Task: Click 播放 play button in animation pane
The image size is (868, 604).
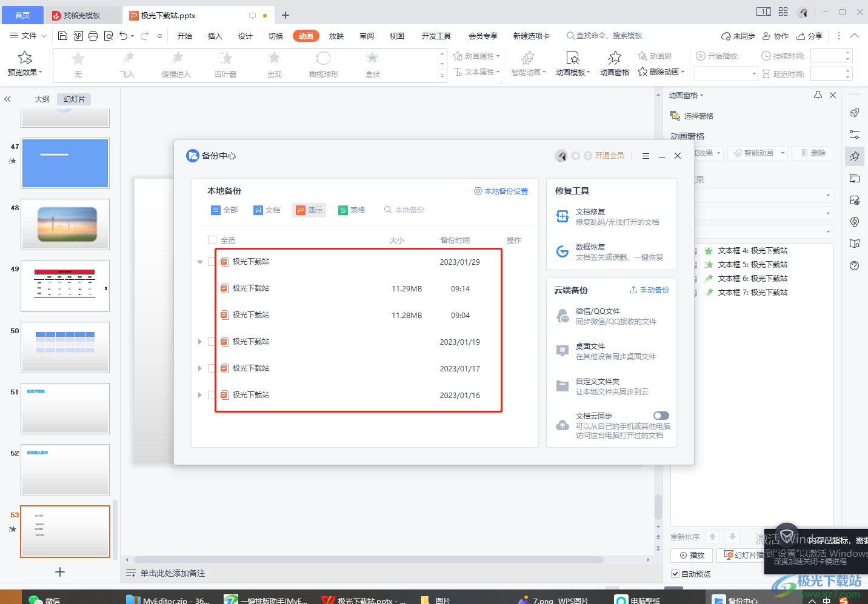Action: (x=692, y=555)
